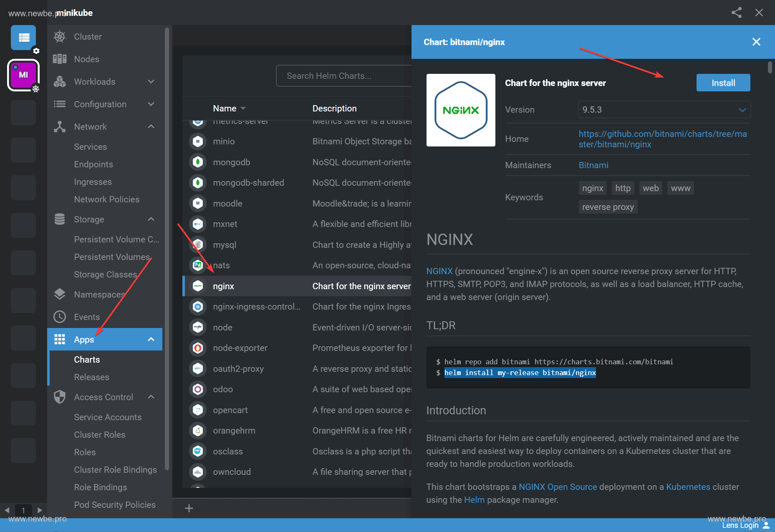Click the add chart plus icon
The width and height of the screenshot is (775, 532).
point(189,508)
